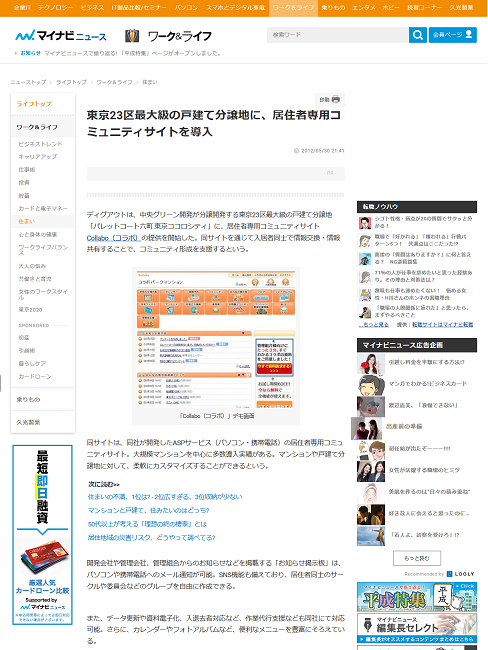Focus the search keyword input field

coord(337,35)
